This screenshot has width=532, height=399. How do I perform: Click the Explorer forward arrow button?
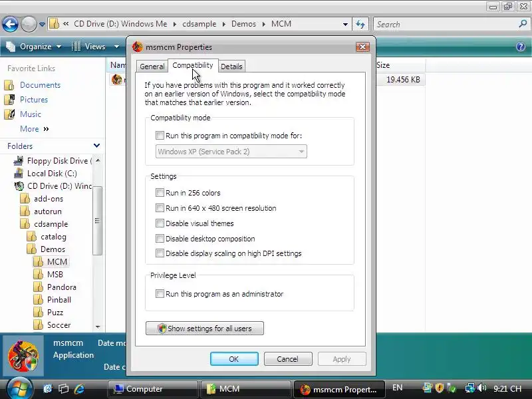[29, 24]
